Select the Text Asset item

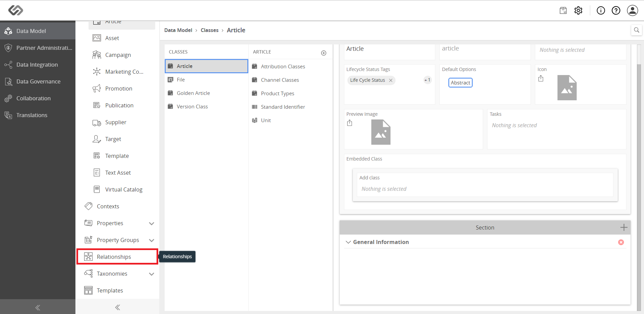pyautogui.click(x=122, y=173)
